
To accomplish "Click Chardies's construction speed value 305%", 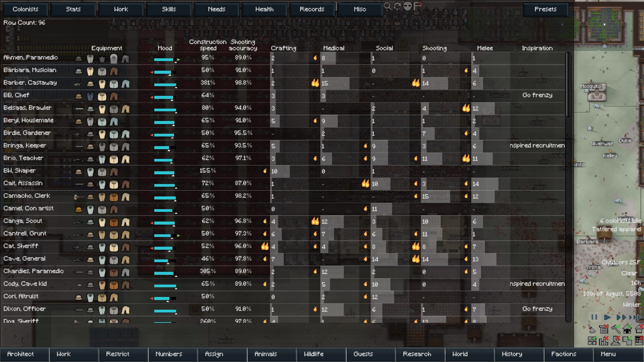I will coord(208,271).
